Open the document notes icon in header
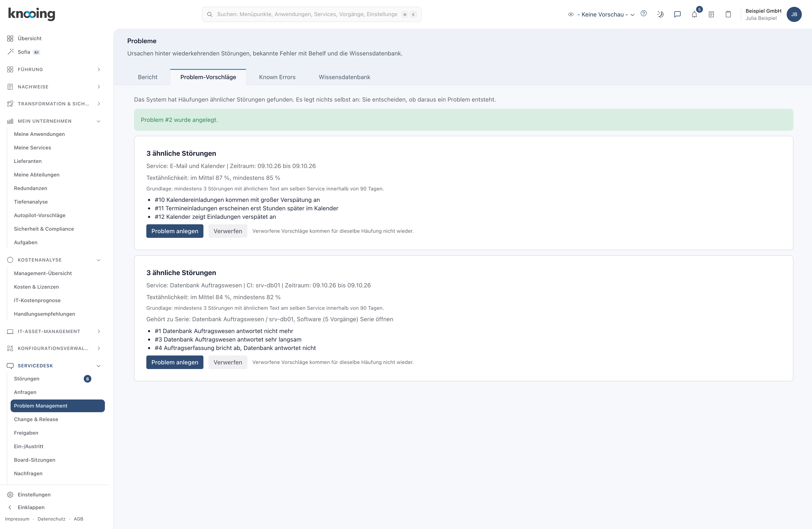The height and width of the screenshot is (529, 812). pyautogui.click(x=711, y=14)
